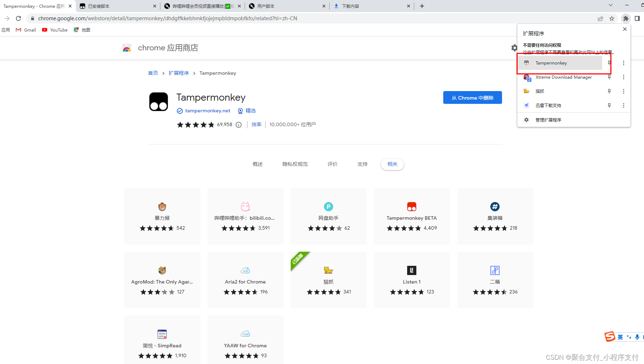Open 管理扩展程序 settings

(574, 120)
